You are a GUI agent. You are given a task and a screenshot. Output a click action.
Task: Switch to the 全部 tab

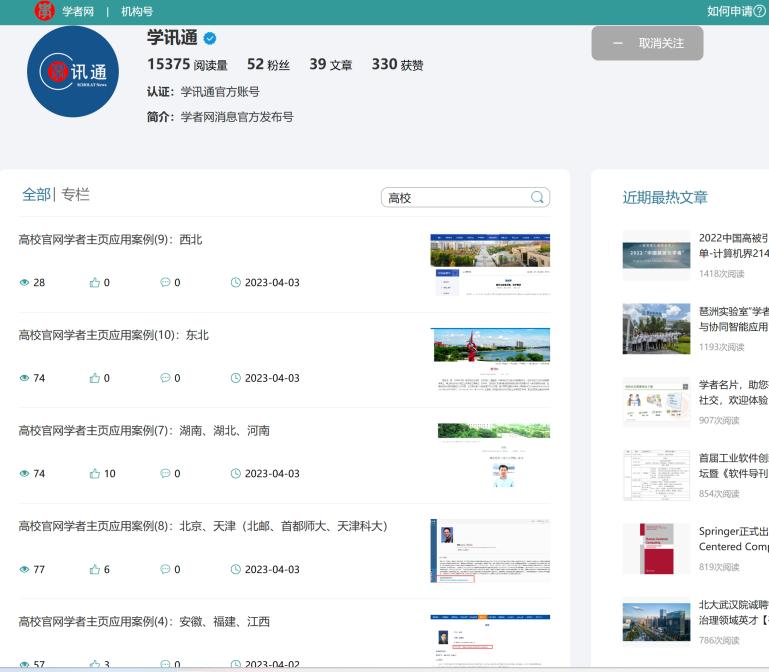click(36, 195)
